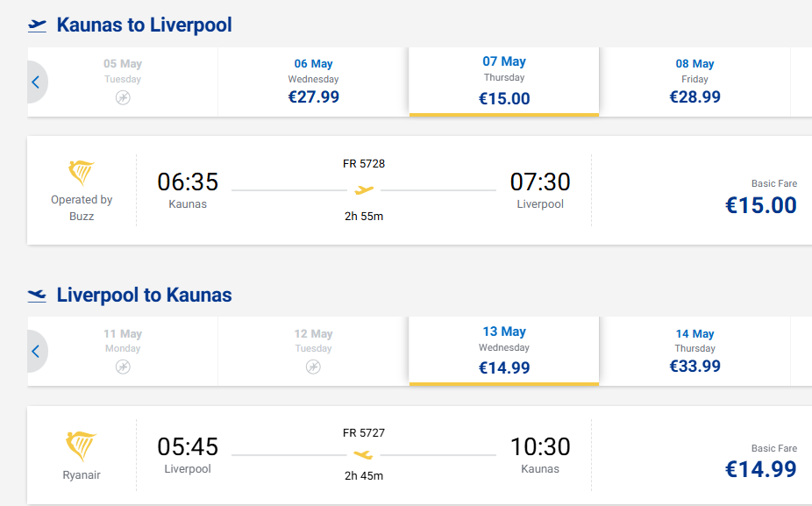Screen dimensions: 812x506
Task: Show earlier return dates with the left chevron
Action: coord(36,352)
